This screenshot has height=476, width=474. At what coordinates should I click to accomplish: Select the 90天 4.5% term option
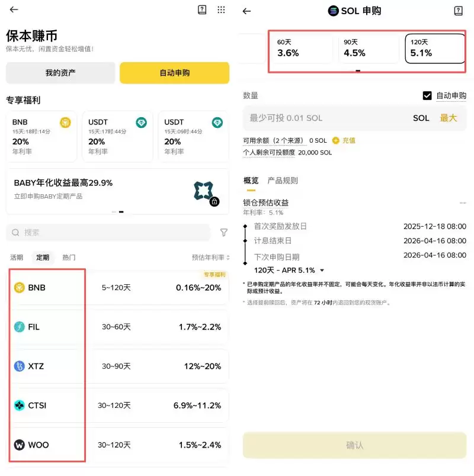tap(369, 49)
